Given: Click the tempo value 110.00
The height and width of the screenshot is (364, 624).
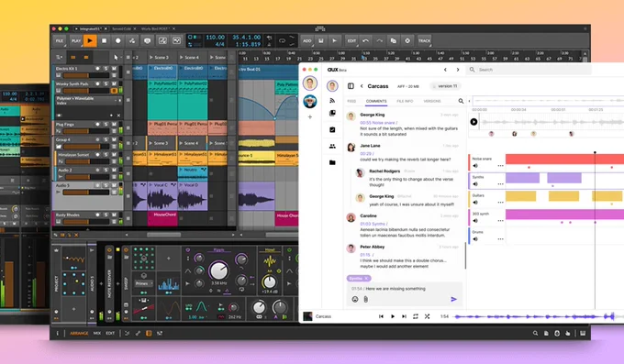Looking at the screenshot, I should (216, 38).
